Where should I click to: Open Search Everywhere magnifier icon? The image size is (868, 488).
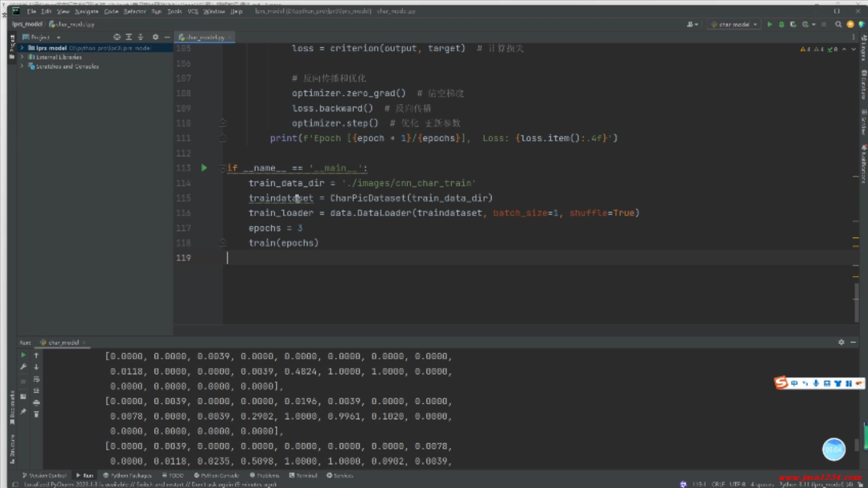coord(838,24)
